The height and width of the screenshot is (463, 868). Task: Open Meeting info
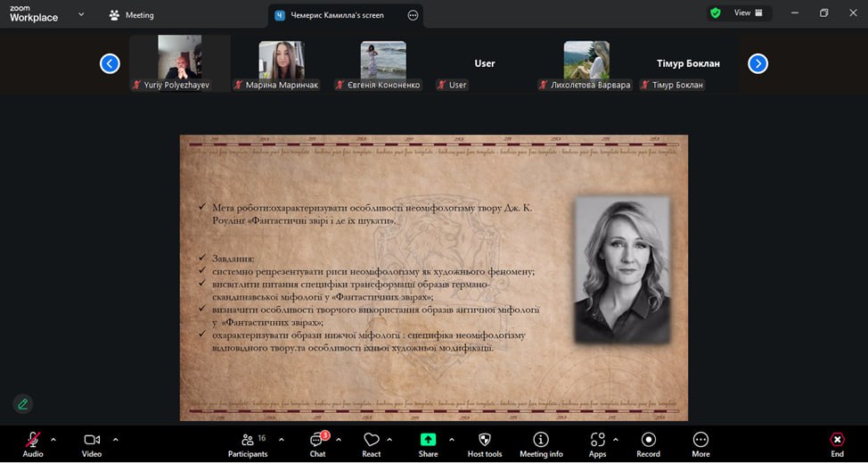coord(540,441)
